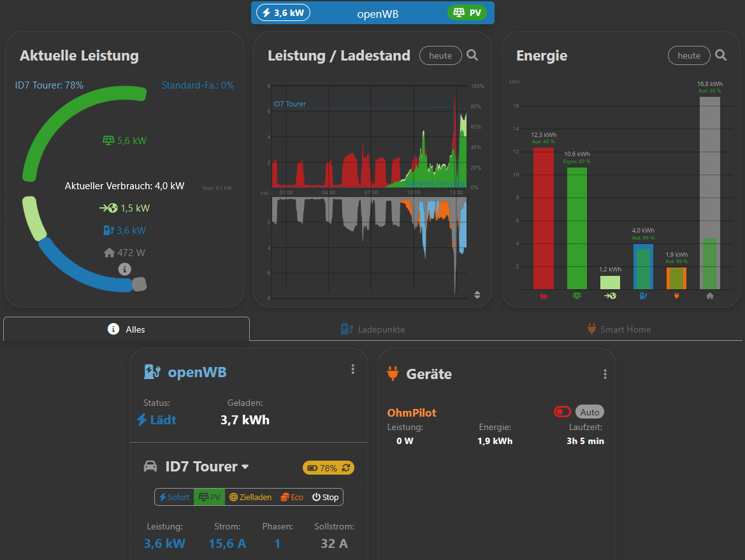Screen dimensions: 745x560
Task: Click the blue 4,0 kWh energy bar
Action: (x=643, y=266)
